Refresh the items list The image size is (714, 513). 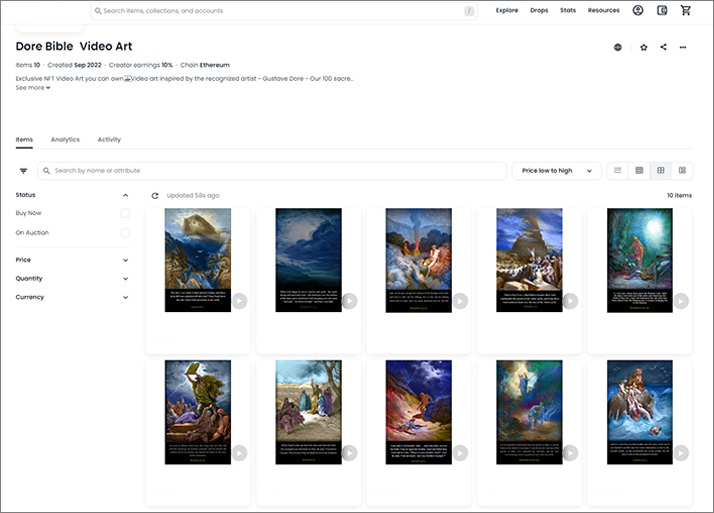[155, 195]
